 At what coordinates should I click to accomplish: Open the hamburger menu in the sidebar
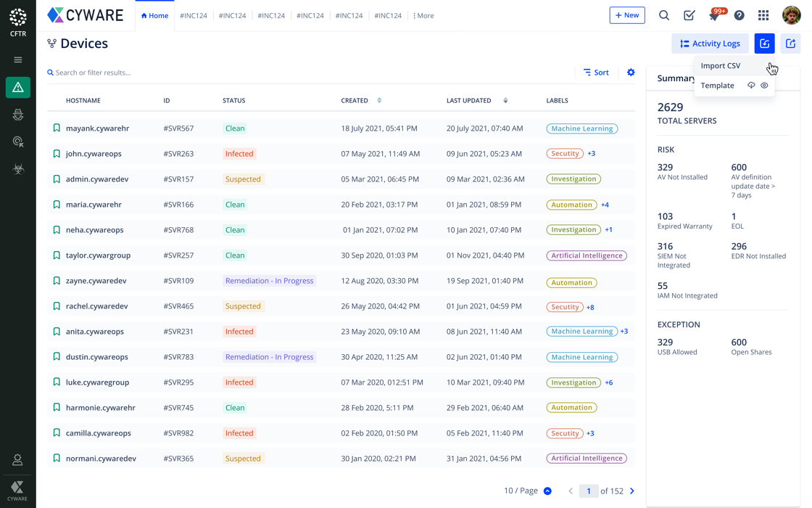(x=18, y=60)
